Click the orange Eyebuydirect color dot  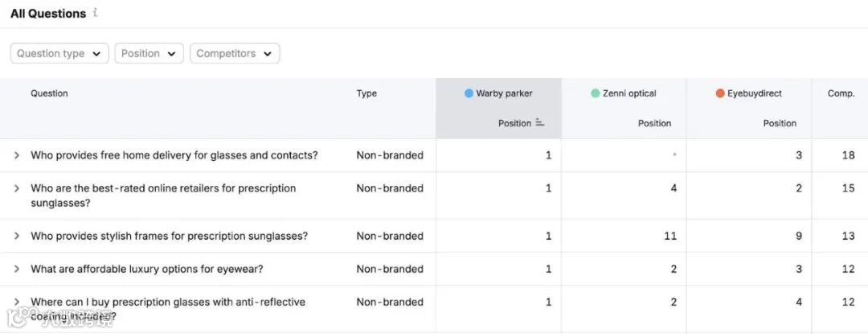(720, 93)
